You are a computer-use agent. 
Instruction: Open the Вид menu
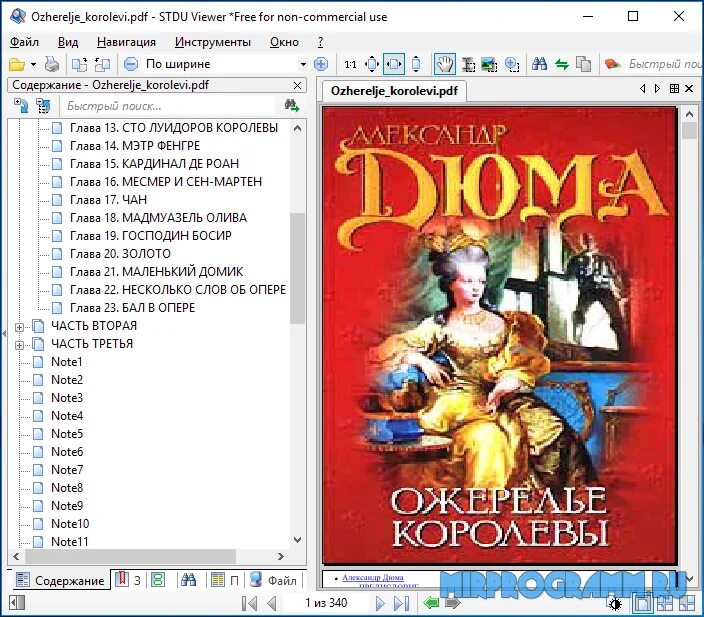[68, 42]
